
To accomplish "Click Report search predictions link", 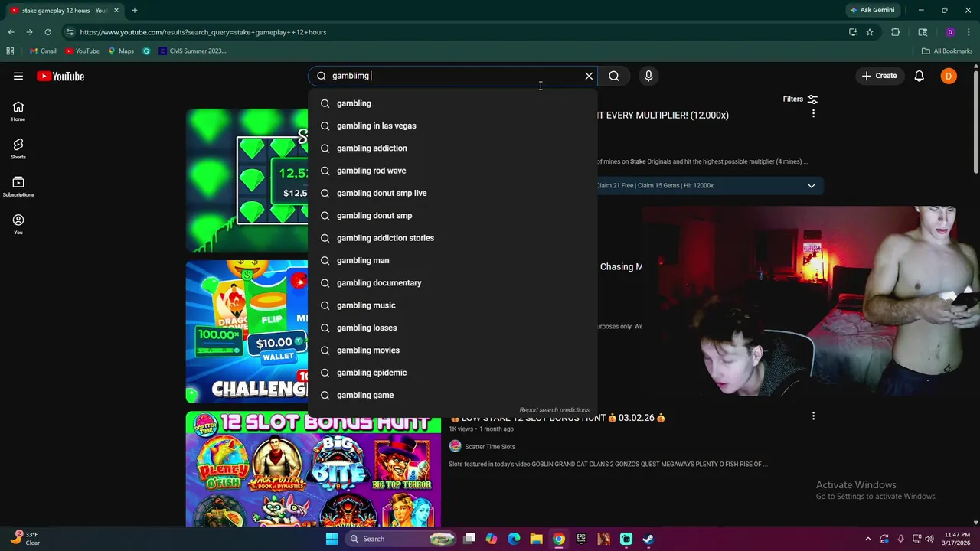I will pyautogui.click(x=554, y=410).
